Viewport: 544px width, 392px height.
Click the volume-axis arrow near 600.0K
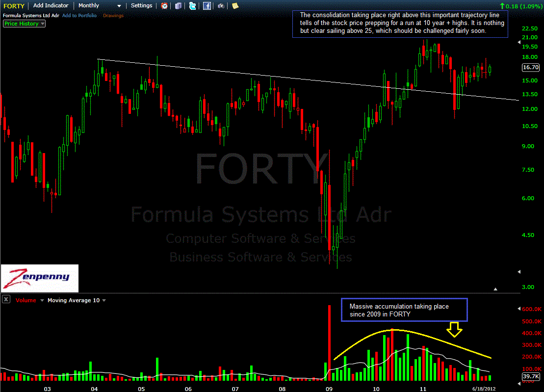[x=519, y=309]
